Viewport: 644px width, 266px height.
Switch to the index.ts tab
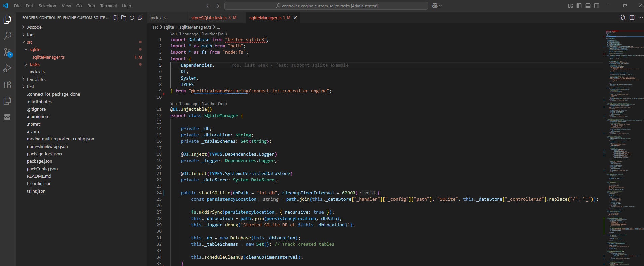click(x=158, y=18)
